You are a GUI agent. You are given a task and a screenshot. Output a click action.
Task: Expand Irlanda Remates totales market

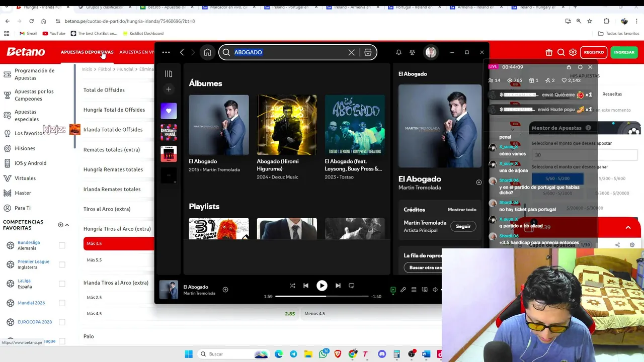coord(112,189)
